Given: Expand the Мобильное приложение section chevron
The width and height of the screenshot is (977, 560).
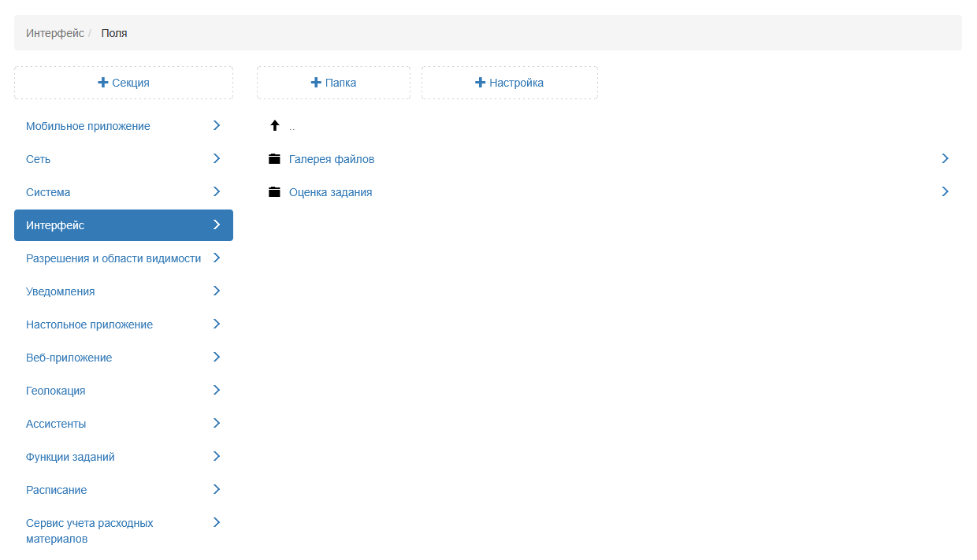Looking at the screenshot, I should pyautogui.click(x=217, y=126).
